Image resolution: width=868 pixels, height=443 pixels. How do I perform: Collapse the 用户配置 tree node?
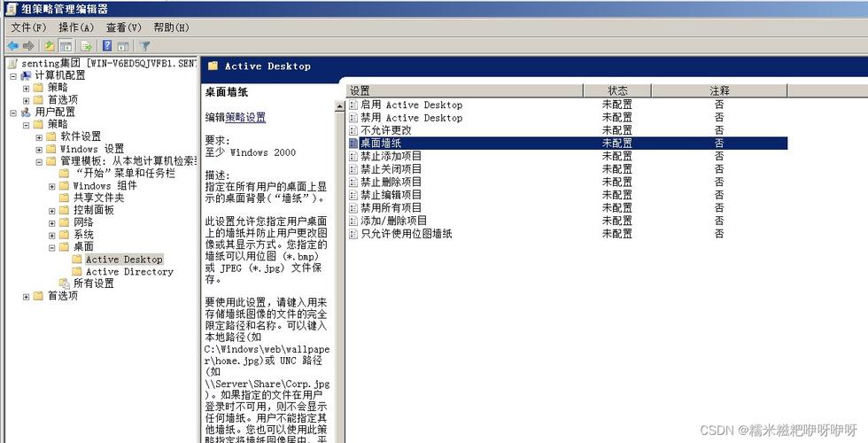coord(13,113)
